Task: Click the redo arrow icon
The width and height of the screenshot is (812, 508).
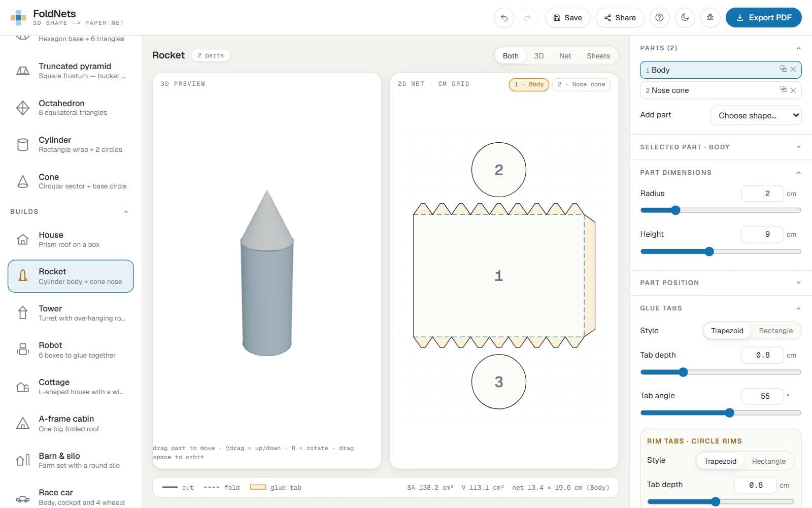Action: [527, 18]
